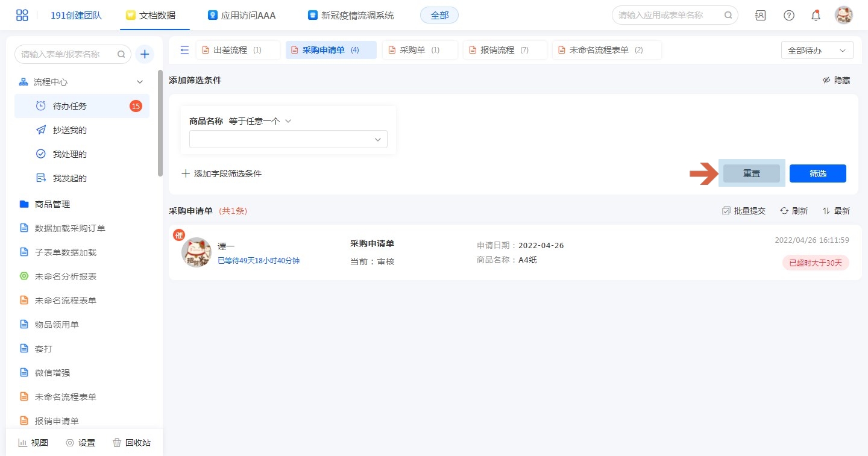Open the 全部待办 dropdown

817,51
